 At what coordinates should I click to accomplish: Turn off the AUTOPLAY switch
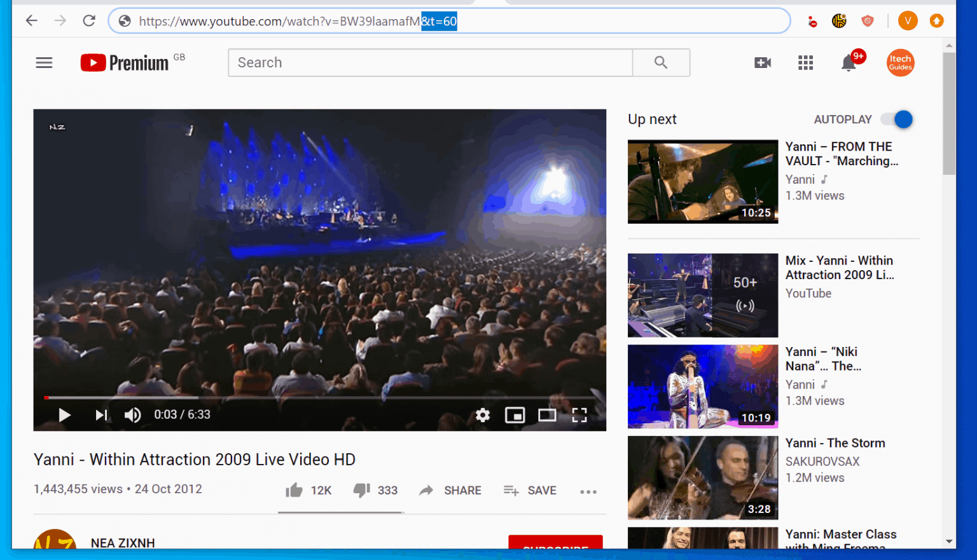896,120
